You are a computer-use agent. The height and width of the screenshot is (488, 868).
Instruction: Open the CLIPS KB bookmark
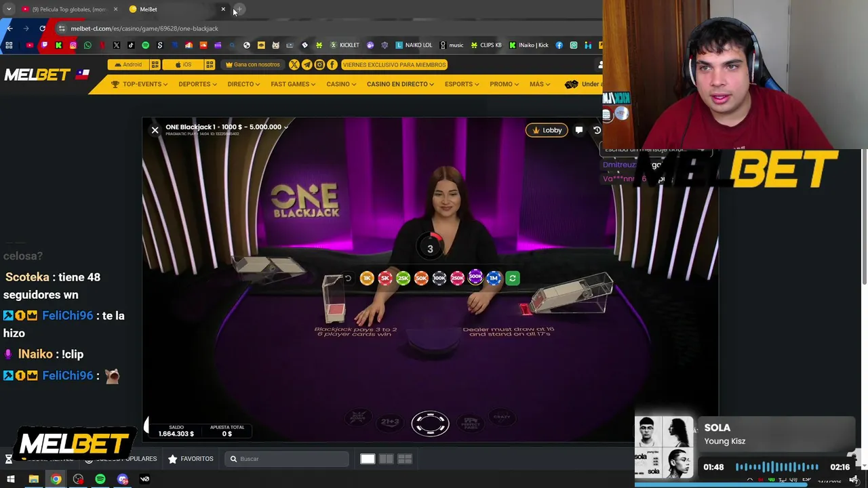tap(486, 45)
